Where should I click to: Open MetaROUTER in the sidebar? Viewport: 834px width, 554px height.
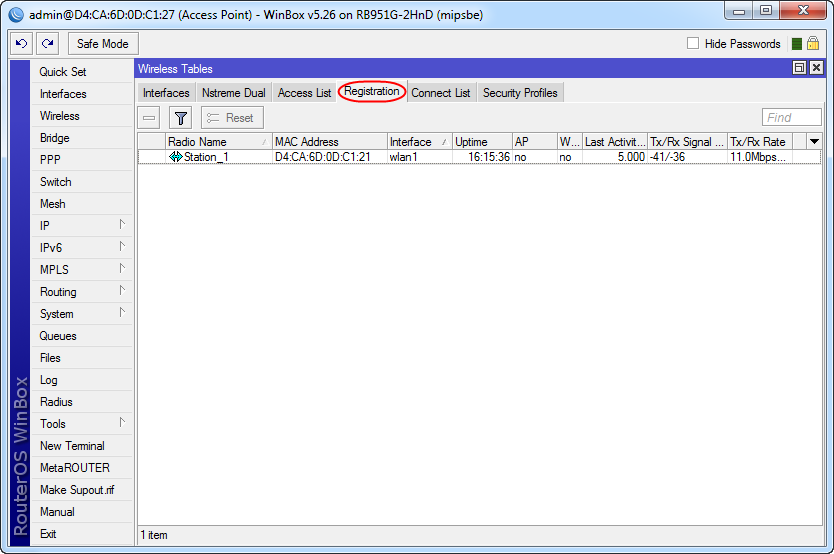(x=81, y=468)
